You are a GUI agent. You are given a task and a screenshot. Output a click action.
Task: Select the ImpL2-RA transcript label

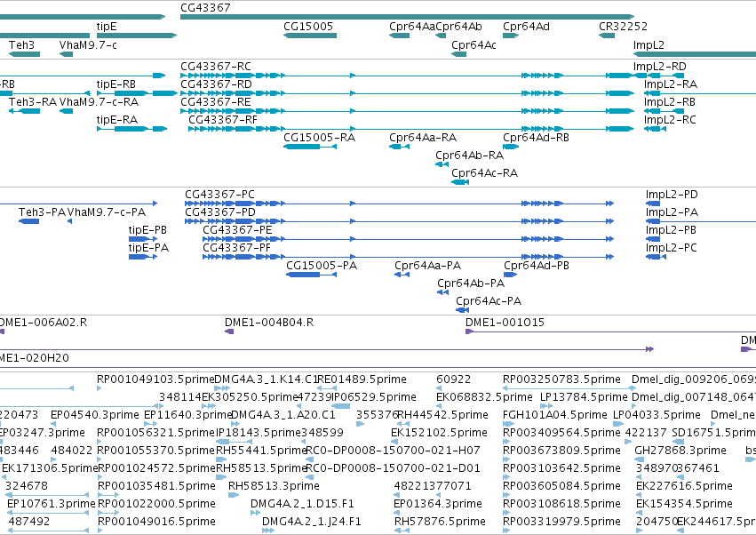[x=671, y=84]
